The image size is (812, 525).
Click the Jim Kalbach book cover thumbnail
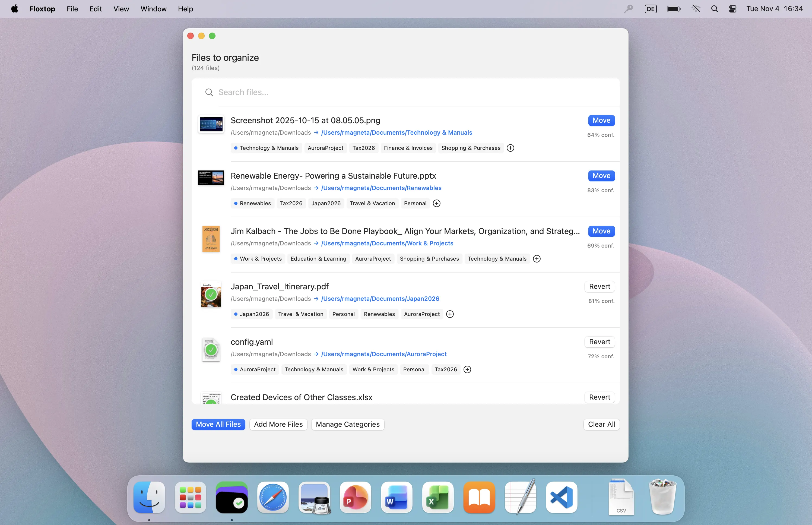point(211,239)
